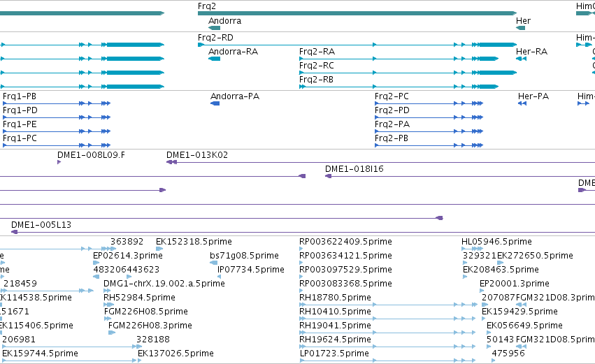Choose the DME1-005L13 clone label
Screen dimensions: 595x364
pyautogui.click(x=41, y=225)
